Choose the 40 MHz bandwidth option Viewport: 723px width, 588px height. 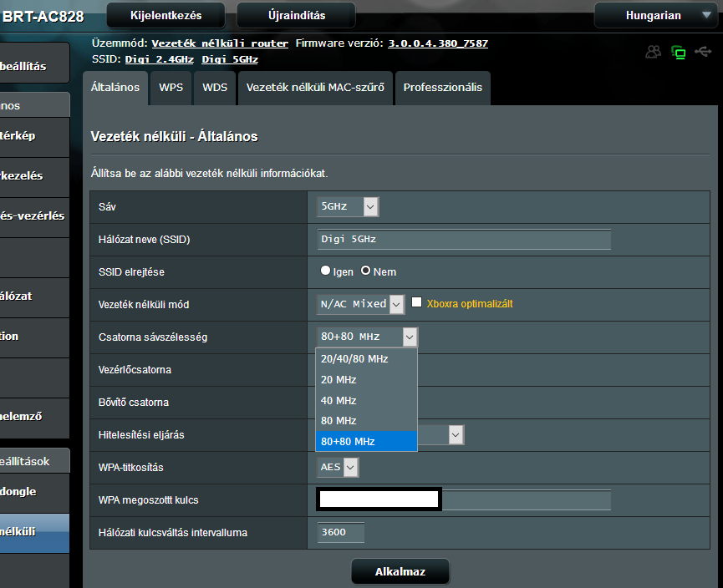click(x=366, y=400)
